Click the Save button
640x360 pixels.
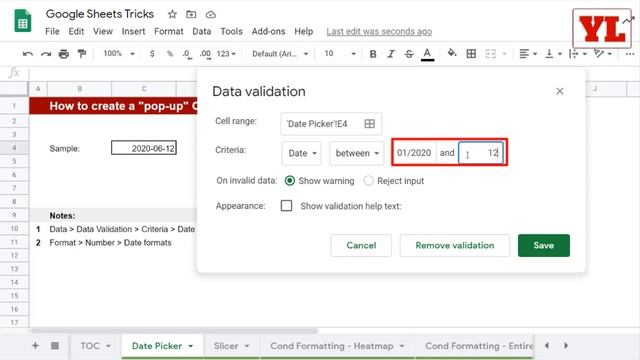(544, 245)
